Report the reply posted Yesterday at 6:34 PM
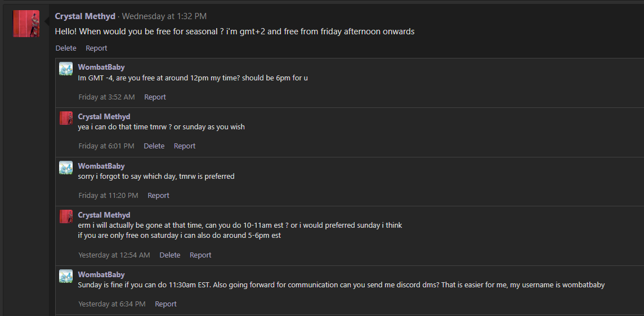Viewport: 644px width, 316px height. [x=166, y=304]
